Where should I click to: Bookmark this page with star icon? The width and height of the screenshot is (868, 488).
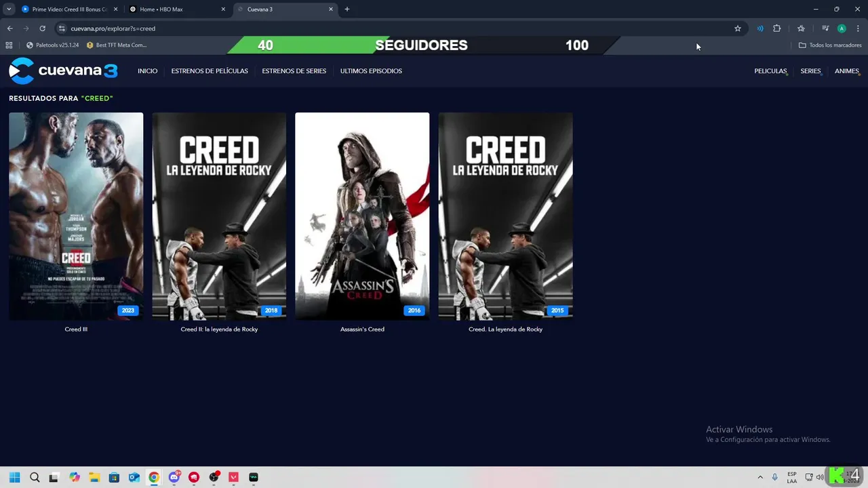[x=738, y=28]
